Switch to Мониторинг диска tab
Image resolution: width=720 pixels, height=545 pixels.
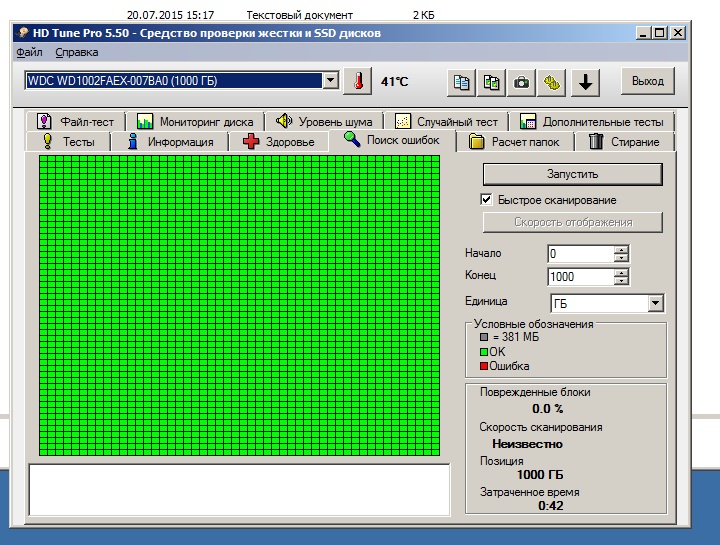pyautogui.click(x=195, y=122)
